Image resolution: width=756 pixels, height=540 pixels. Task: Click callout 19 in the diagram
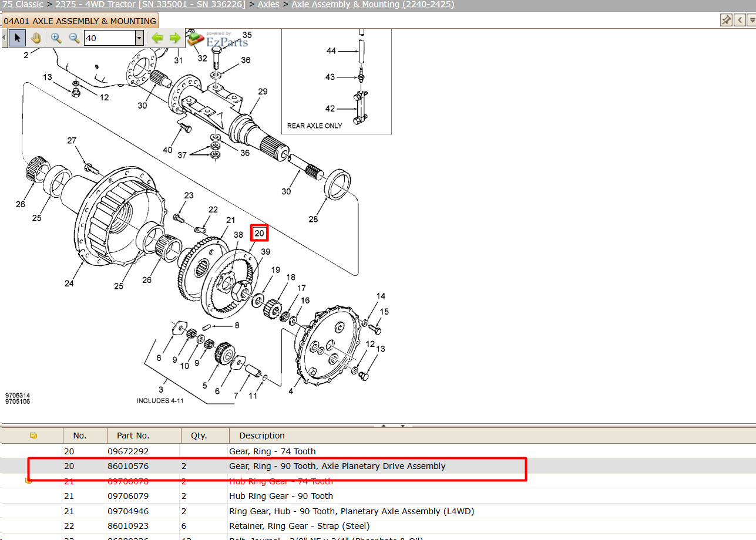pyautogui.click(x=275, y=270)
